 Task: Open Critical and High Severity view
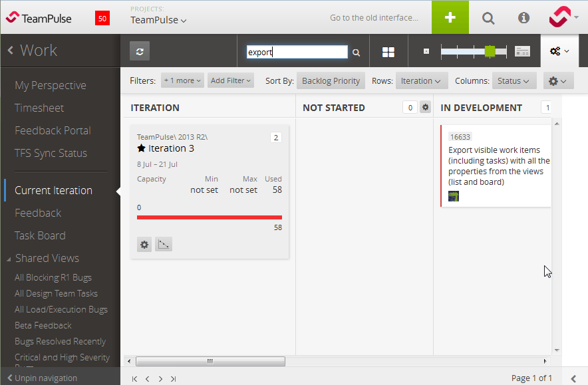[62, 358]
